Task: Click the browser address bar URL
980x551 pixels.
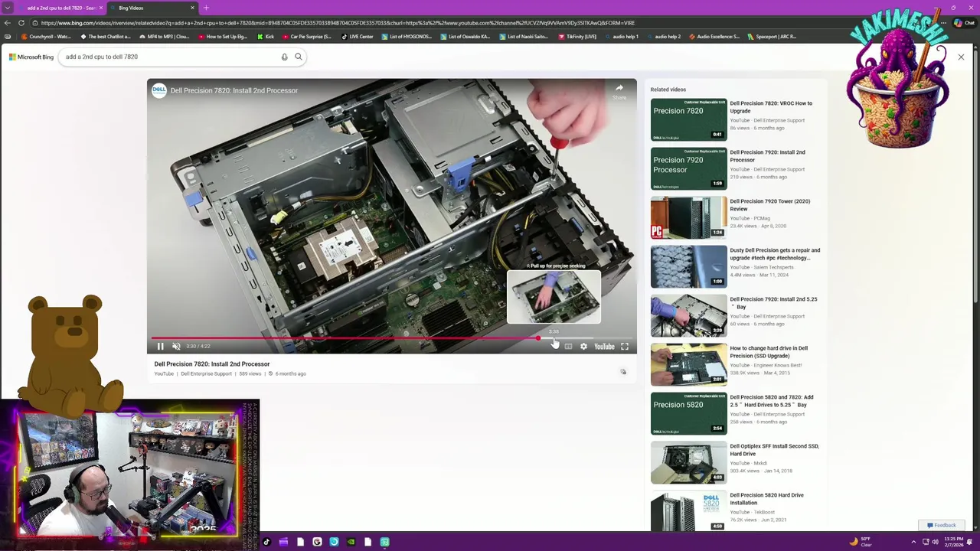Action: (337, 23)
